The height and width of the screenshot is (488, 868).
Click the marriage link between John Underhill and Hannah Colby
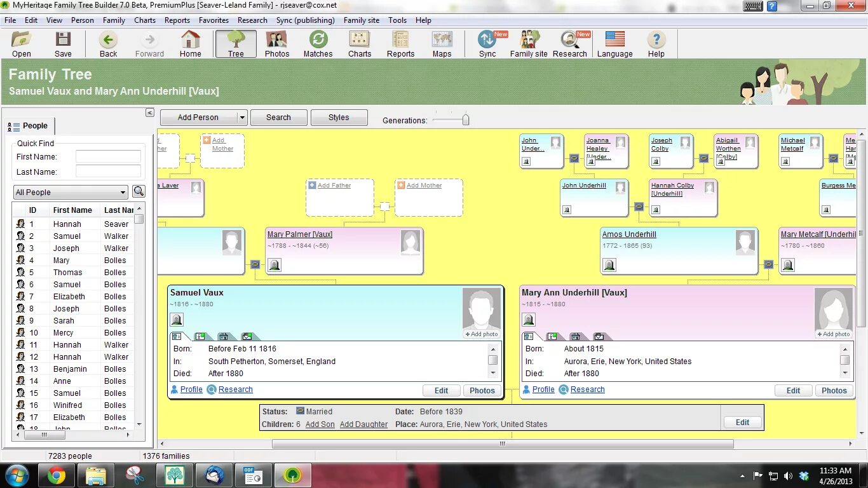(x=639, y=207)
